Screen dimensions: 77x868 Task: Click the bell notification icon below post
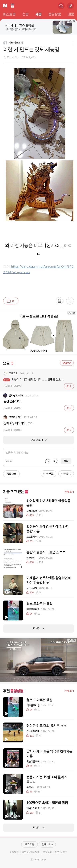[x=59, y=301]
